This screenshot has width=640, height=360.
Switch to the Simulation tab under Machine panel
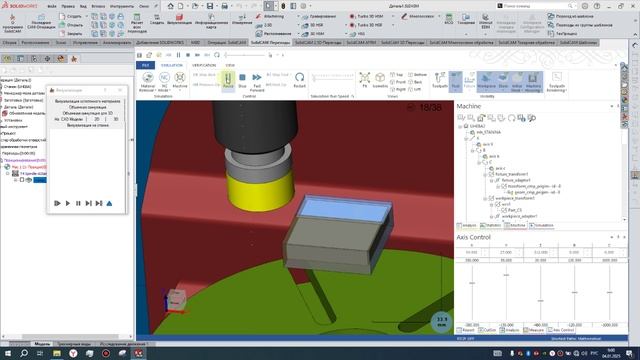click(x=541, y=225)
